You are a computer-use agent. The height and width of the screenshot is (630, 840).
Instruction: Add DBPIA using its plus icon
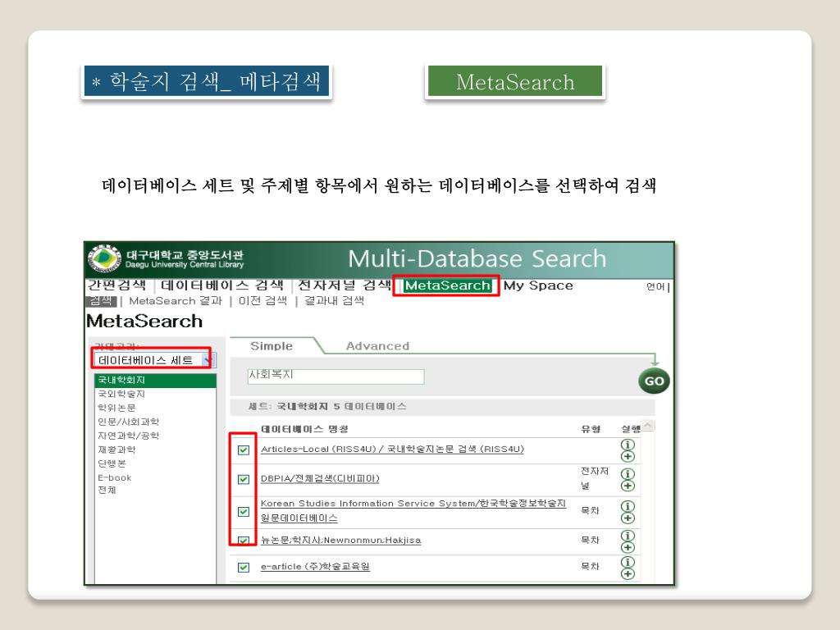pyautogui.click(x=628, y=486)
